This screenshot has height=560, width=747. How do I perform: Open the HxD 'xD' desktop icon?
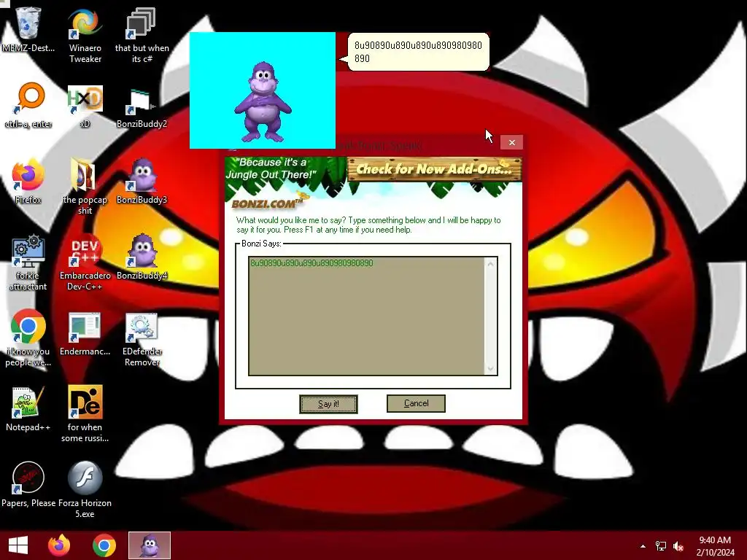[85, 106]
